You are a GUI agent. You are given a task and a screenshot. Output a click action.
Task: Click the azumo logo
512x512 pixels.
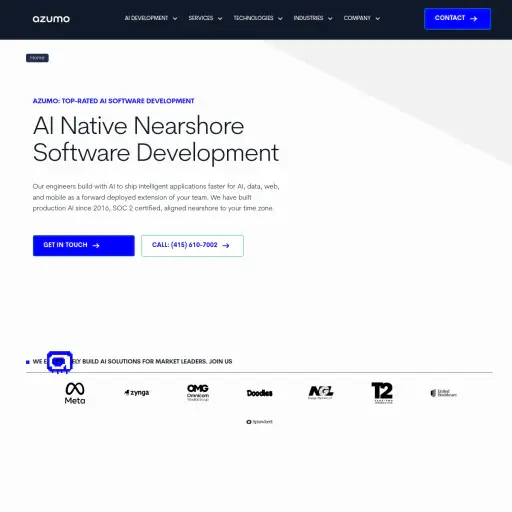51,19
